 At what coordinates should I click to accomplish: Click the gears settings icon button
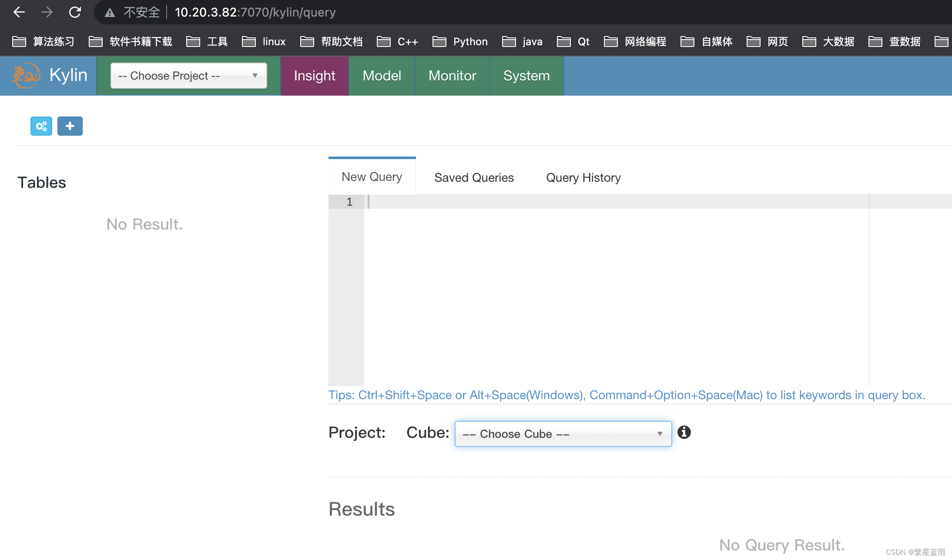tap(41, 126)
